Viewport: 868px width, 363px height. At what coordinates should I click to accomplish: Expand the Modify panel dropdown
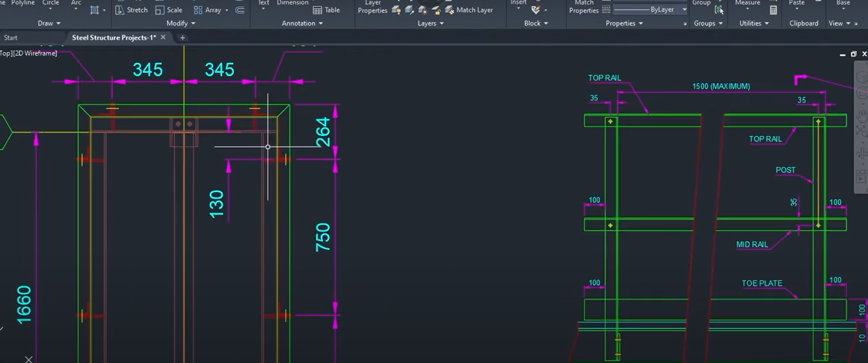[181, 23]
